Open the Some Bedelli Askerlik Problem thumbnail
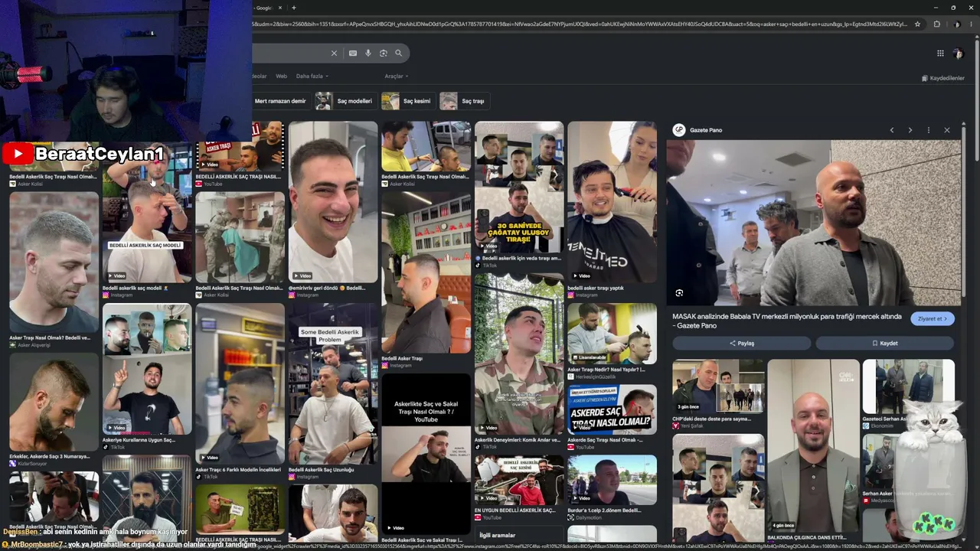This screenshot has width=980, height=551. (333, 383)
